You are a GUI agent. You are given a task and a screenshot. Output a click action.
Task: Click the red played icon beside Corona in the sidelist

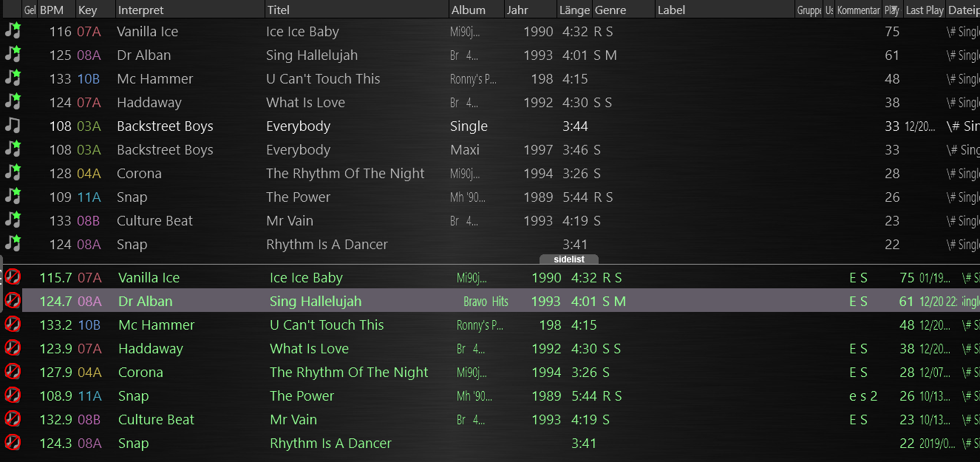[x=13, y=372]
